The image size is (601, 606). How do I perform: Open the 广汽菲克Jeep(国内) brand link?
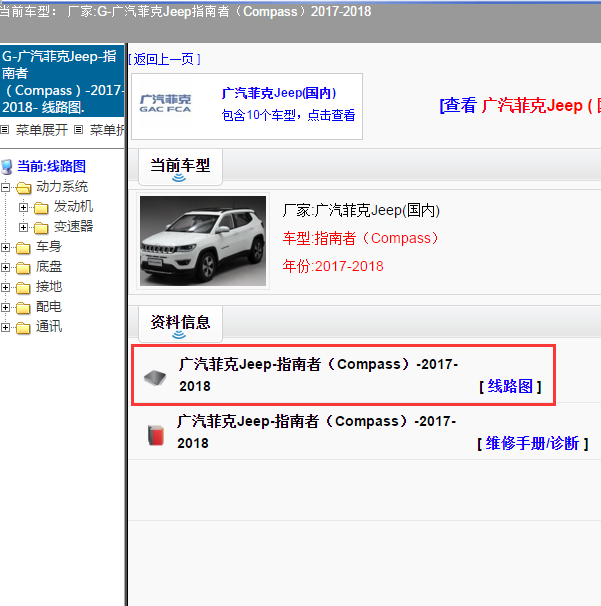[x=279, y=93]
